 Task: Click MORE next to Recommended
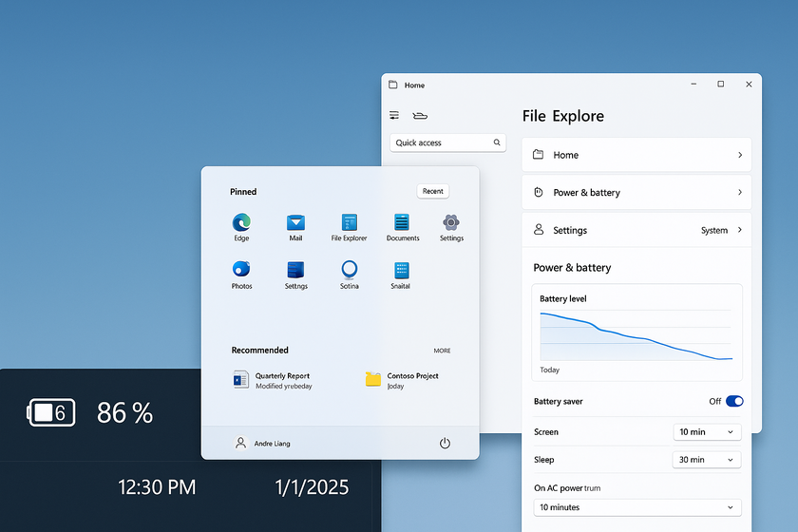(x=442, y=351)
